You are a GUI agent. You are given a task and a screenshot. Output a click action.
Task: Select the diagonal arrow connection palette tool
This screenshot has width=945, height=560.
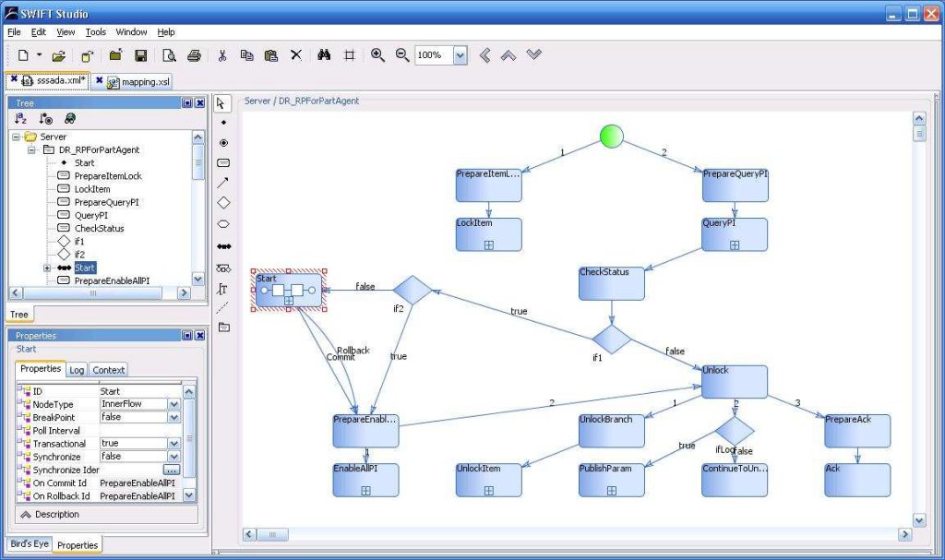pos(223,183)
